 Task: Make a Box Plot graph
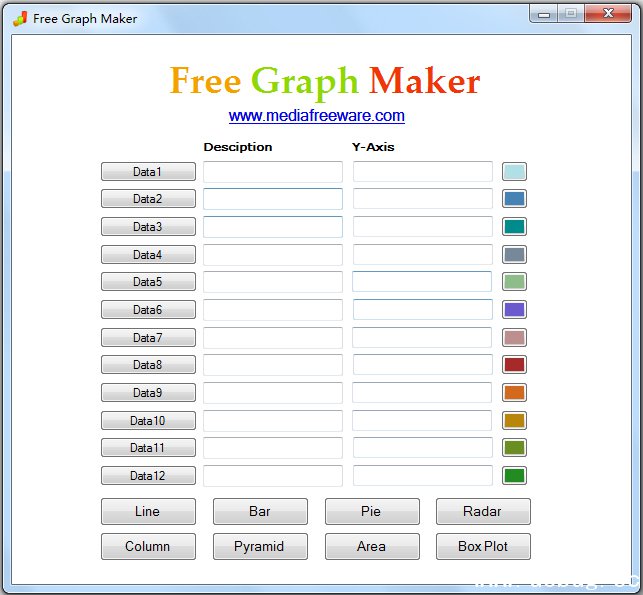483,547
